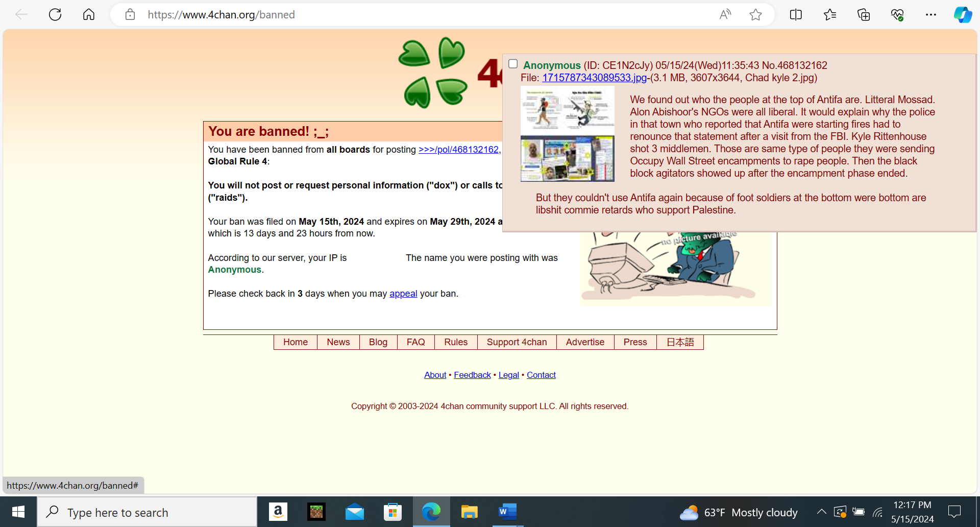Click the appeal link
Viewport: 980px width, 527px height.
(403, 294)
